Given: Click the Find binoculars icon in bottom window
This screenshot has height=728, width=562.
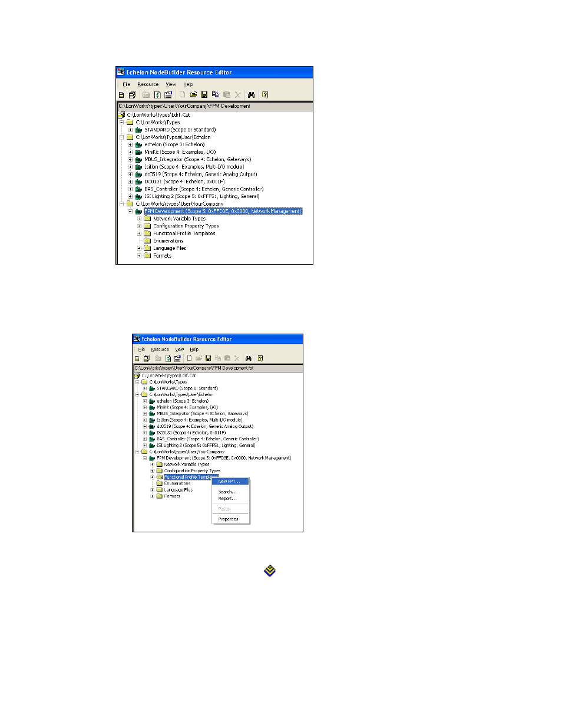Looking at the screenshot, I should (x=249, y=358).
